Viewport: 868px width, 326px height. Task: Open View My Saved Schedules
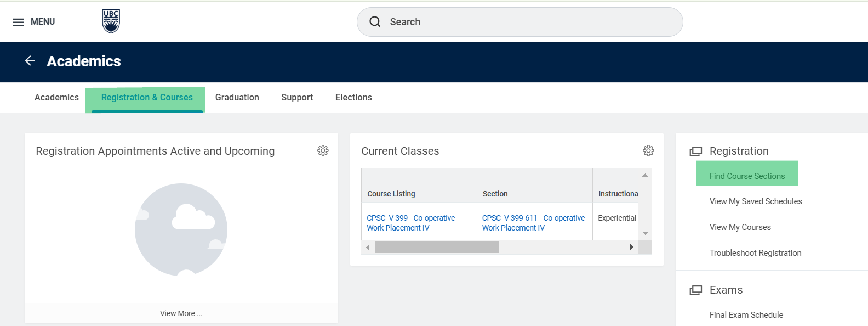click(756, 201)
